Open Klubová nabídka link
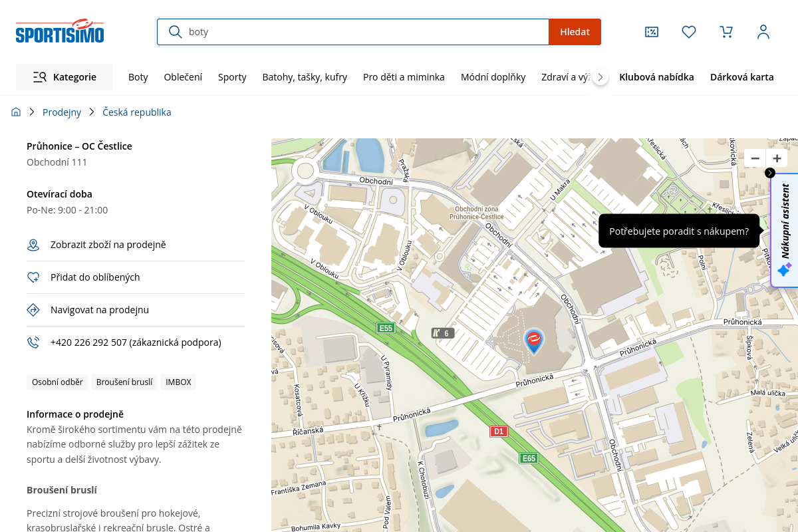This screenshot has height=532, width=798. (656, 77)
